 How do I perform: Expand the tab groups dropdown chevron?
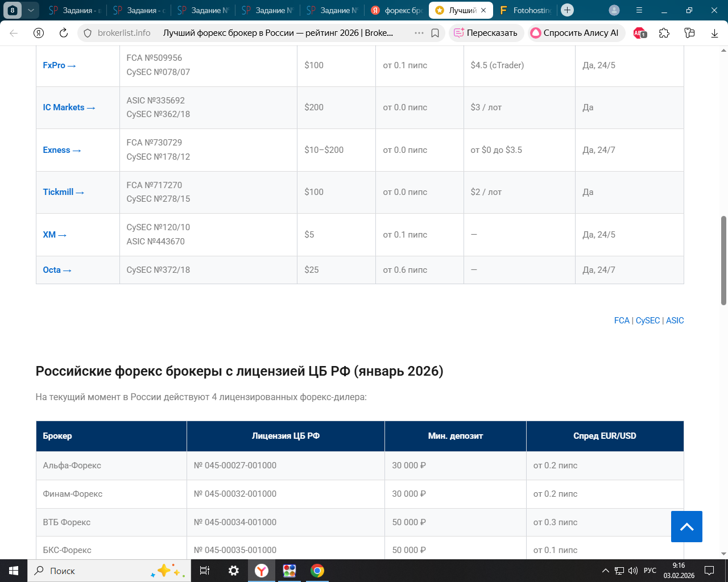pos(31,10)
